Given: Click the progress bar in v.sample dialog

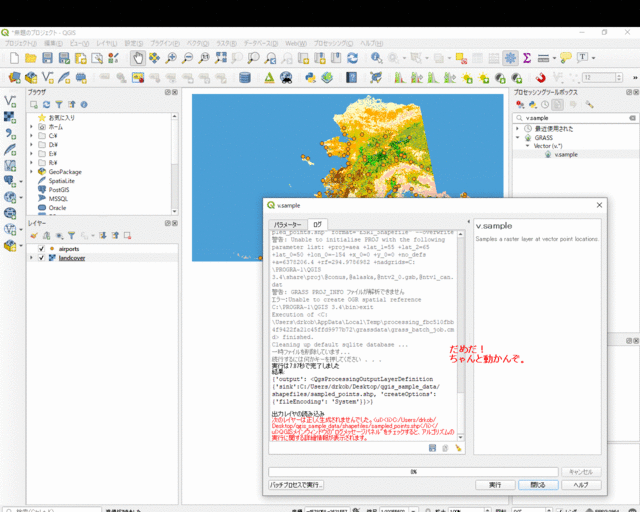Looking at the screenshot, I should pyautogui.click(x=413, y=472).
